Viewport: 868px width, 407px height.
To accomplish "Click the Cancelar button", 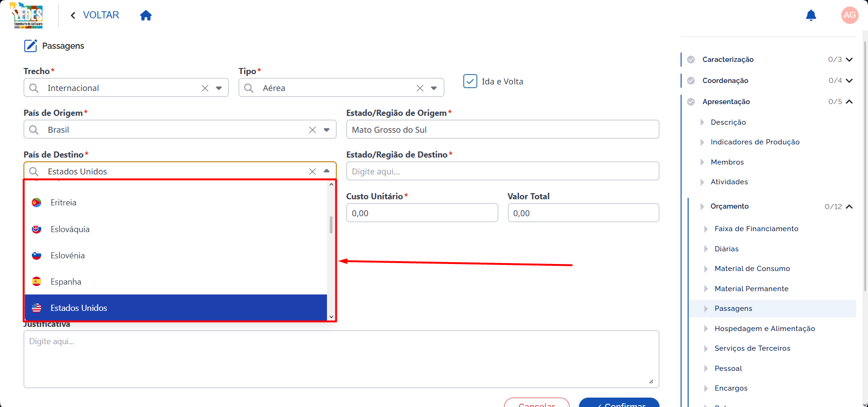I will (x=537, y=402).
